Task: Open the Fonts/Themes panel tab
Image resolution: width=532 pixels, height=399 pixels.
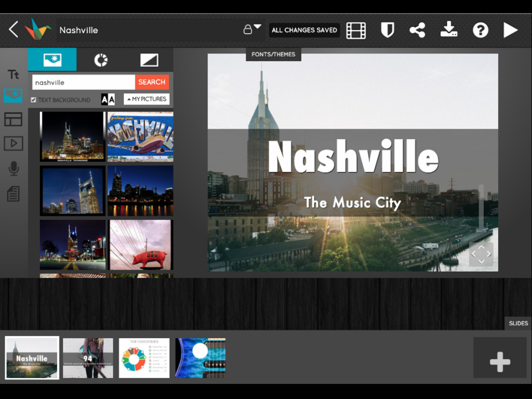Action: [273, 55]
